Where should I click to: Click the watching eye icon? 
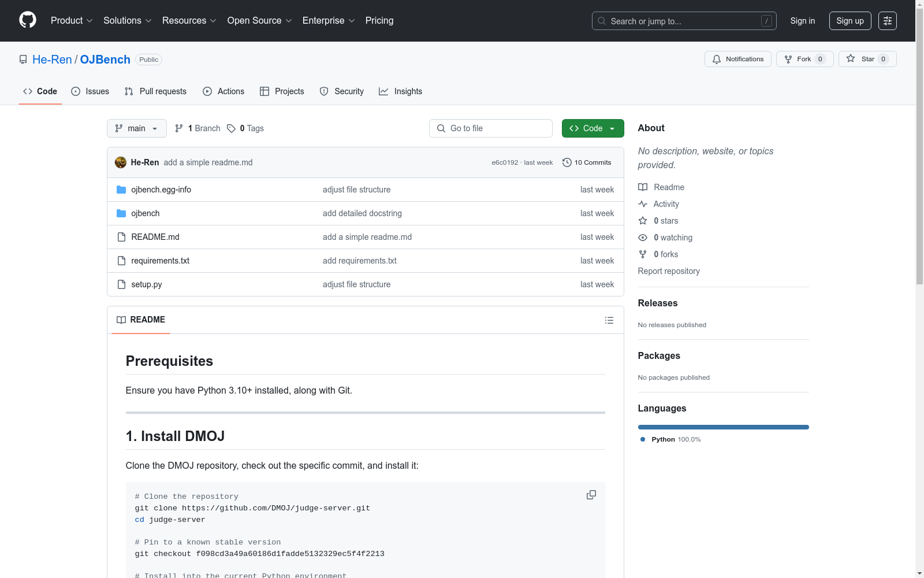(x=643, y=238)
